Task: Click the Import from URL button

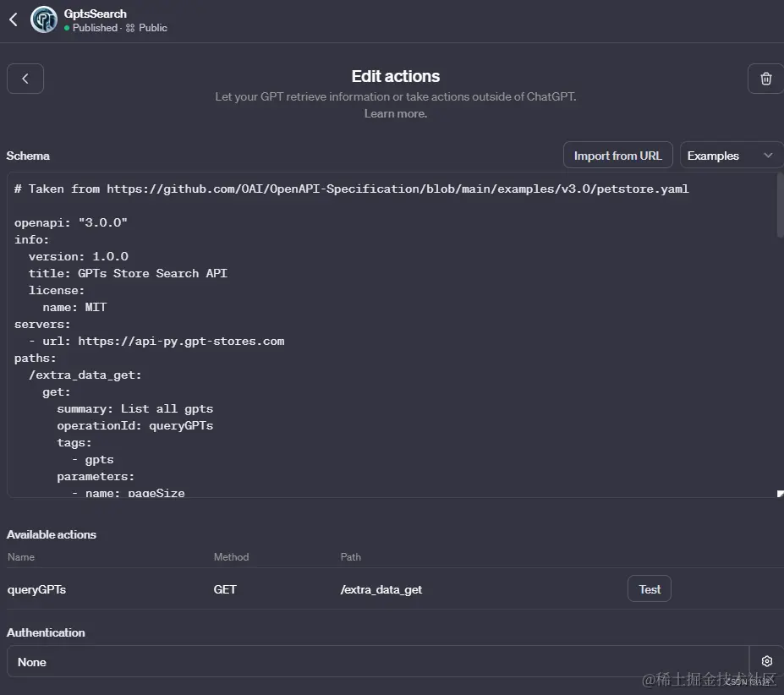Action: [x=618, y=156]
